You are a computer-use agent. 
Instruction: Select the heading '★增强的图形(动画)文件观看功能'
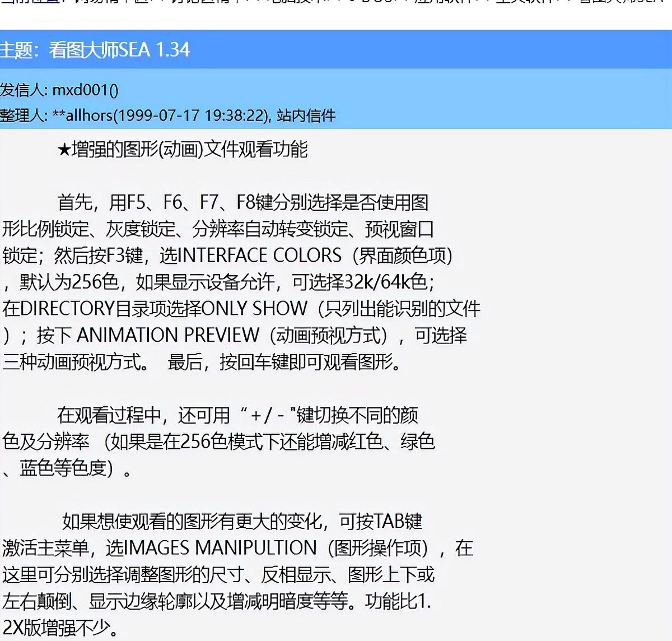pyautogui.click(x=183, y=149)
